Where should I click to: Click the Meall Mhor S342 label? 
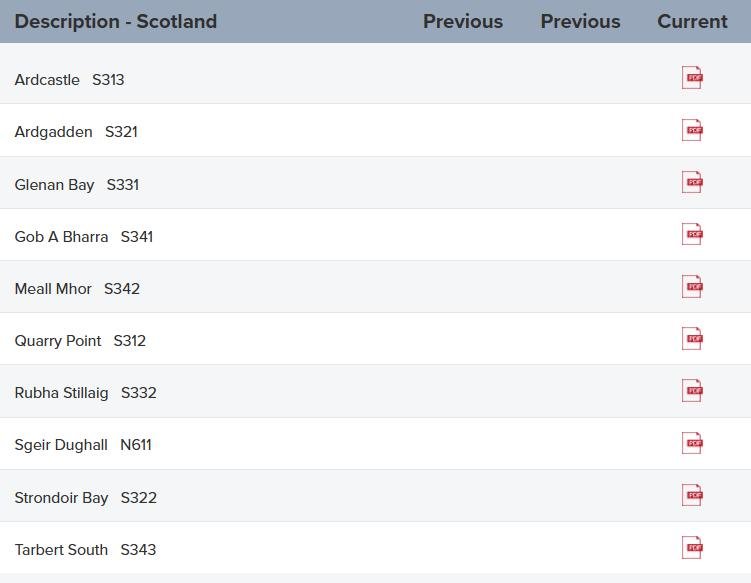pos(77,289)
